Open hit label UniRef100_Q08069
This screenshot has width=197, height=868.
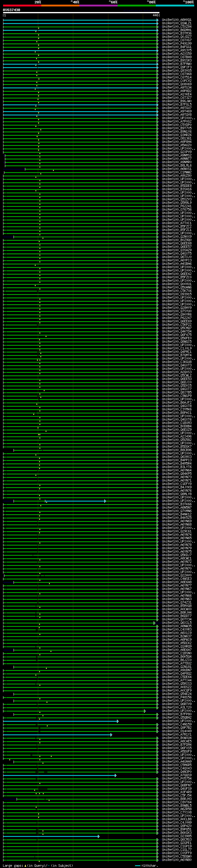point(176,84)
